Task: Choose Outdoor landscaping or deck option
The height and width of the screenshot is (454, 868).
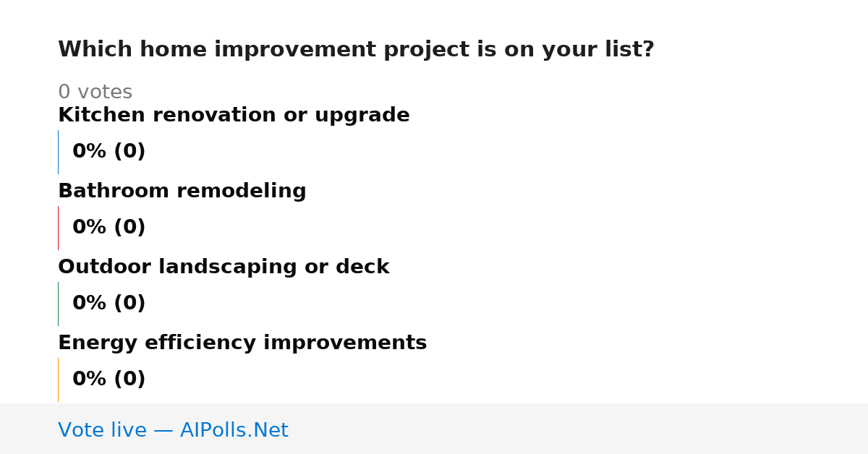Action: (224, 267)
